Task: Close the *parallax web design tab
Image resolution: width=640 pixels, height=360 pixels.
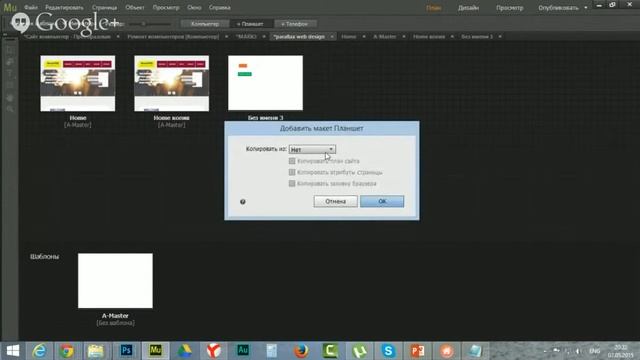Action: point(332,37)
